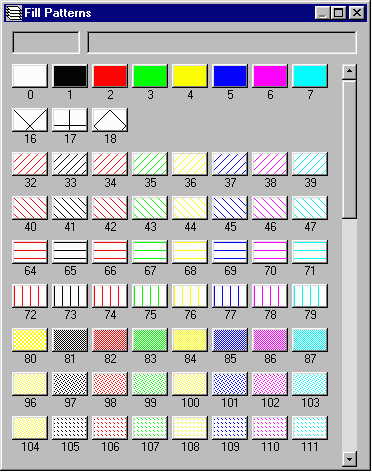Pick black weave pattern 97
The image size is (372, 472).
[x=70, y=384]
